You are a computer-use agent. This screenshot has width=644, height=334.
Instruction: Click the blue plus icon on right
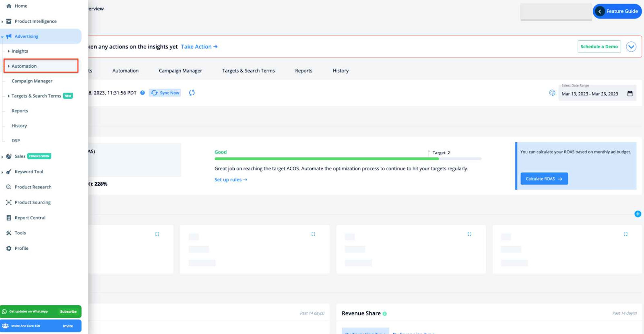(x=638, y=214)
